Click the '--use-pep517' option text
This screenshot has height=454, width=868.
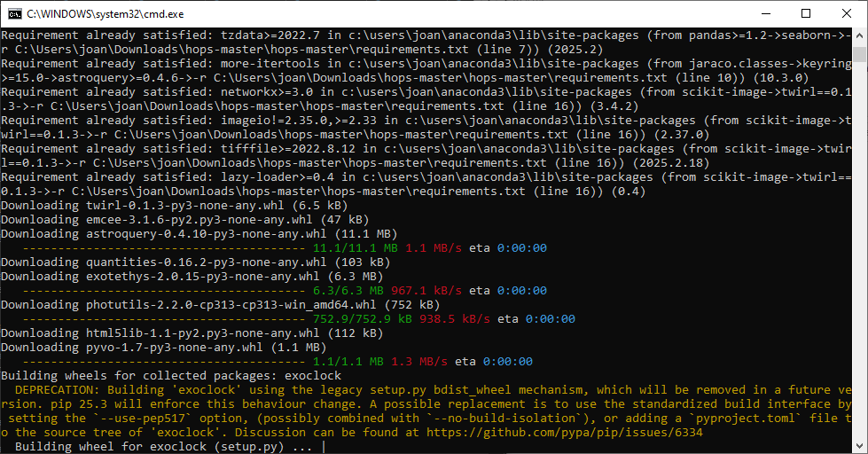tap(146, 419)
